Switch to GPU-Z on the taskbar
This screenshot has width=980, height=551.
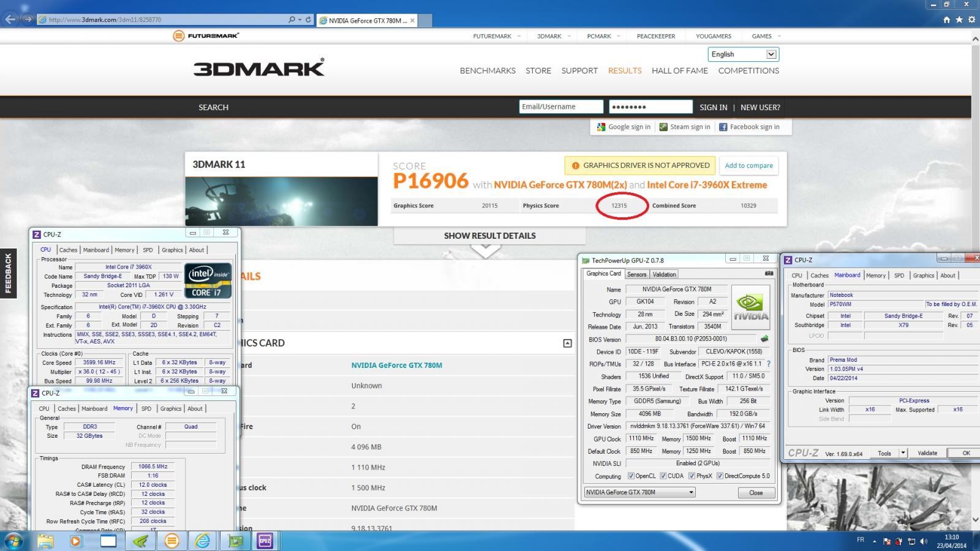coord(236,541)
